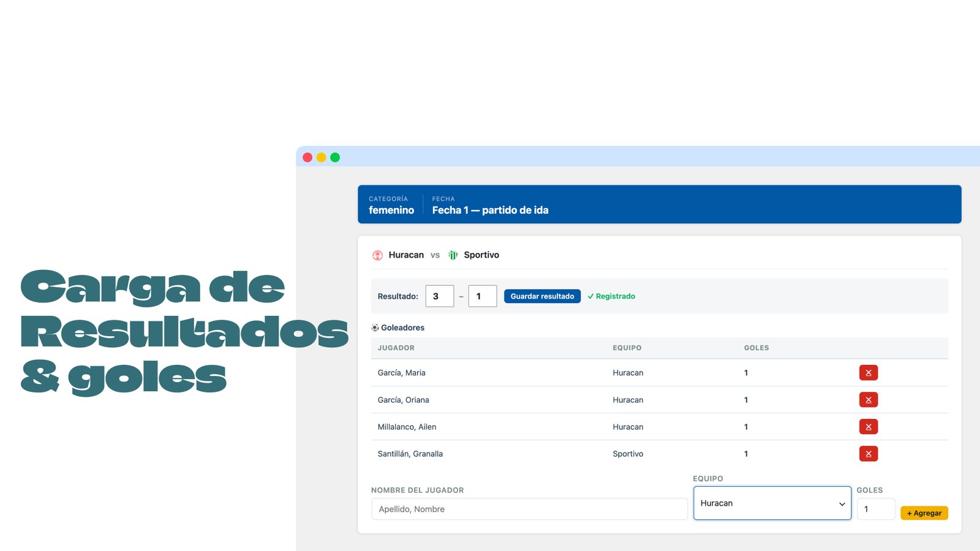Viewport: 980px width, 551px height.
Task: Click the red close window dot
Action: (x=307, y=157)
